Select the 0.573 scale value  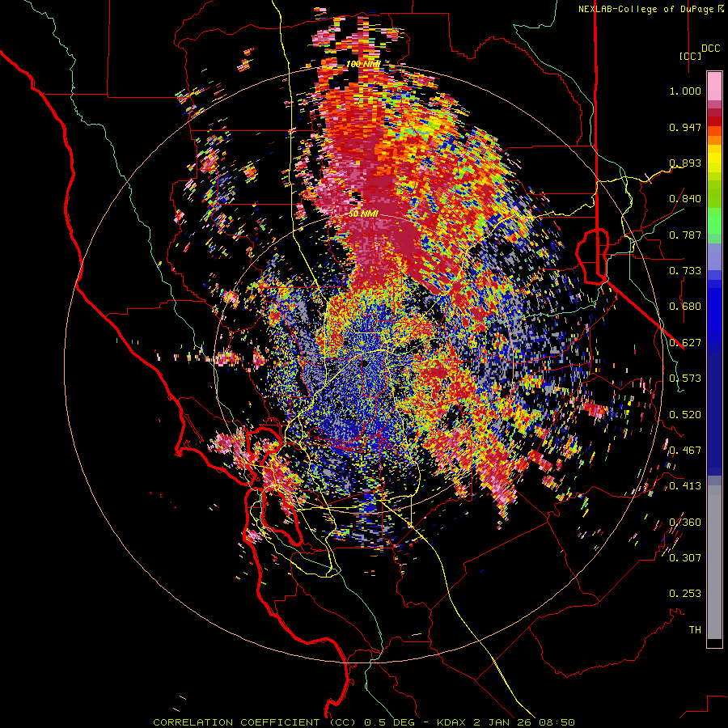pyautogui.click(x=685, y=379)
